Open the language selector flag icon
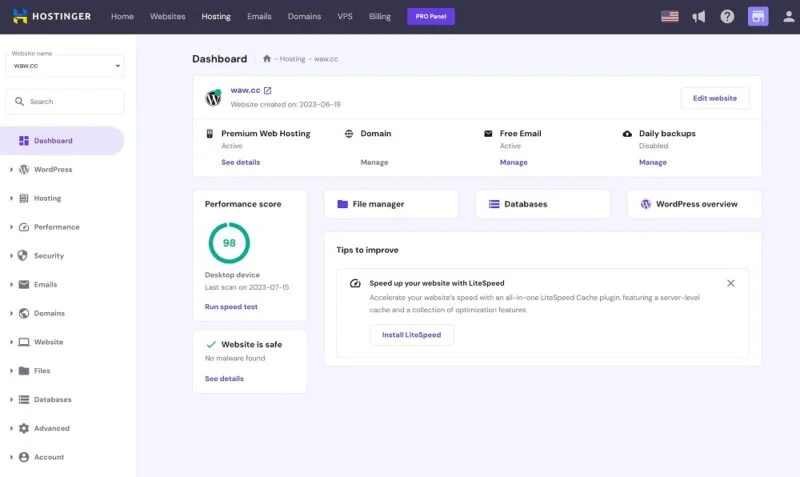800x477 pixels. [669, 17]
